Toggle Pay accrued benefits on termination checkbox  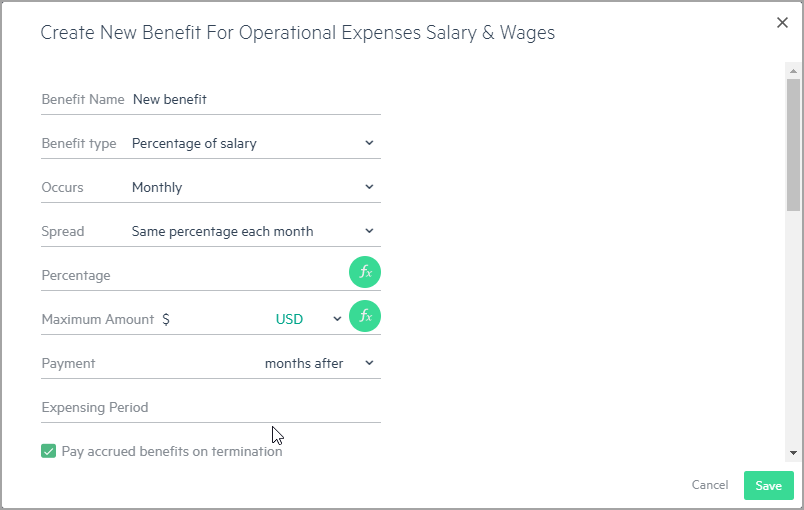pos(49,451)
